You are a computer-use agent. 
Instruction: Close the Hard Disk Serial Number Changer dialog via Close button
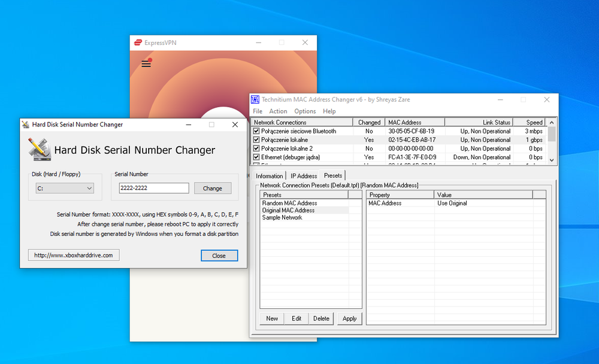point(219,256)
